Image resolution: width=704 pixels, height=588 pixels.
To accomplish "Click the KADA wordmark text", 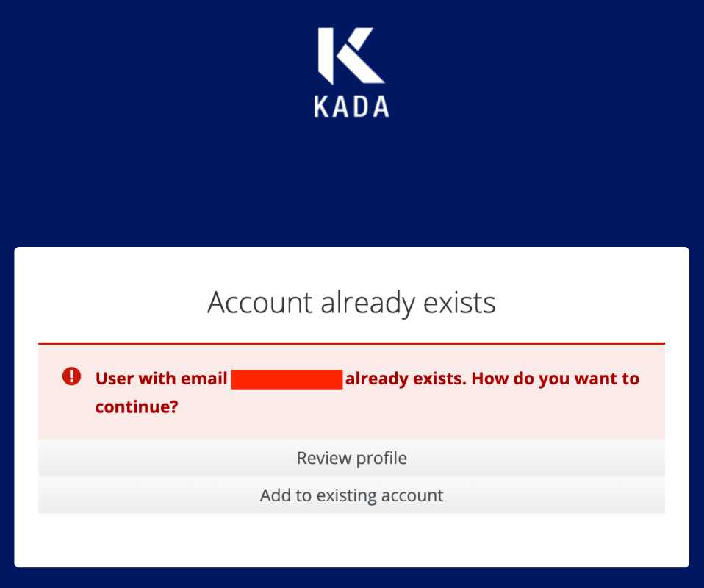I will coord(351,107).
